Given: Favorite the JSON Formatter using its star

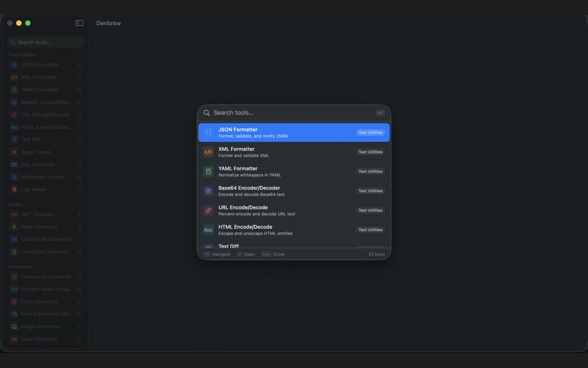Looking at the screenshot, I should [79, 64].
